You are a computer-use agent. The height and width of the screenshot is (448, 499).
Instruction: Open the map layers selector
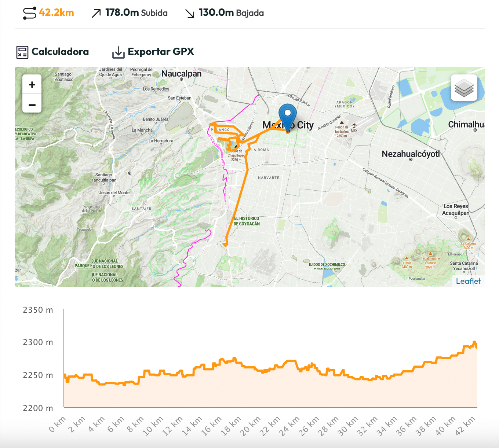(464, 88)
